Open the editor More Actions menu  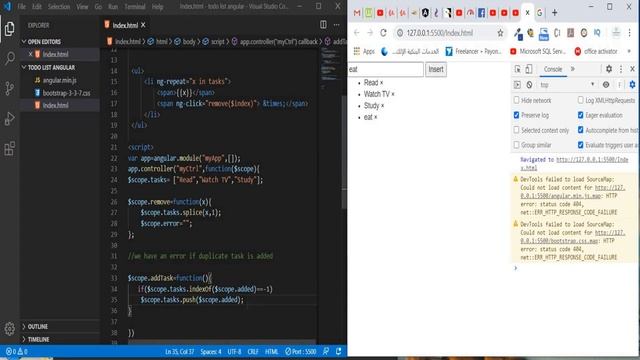336,25
